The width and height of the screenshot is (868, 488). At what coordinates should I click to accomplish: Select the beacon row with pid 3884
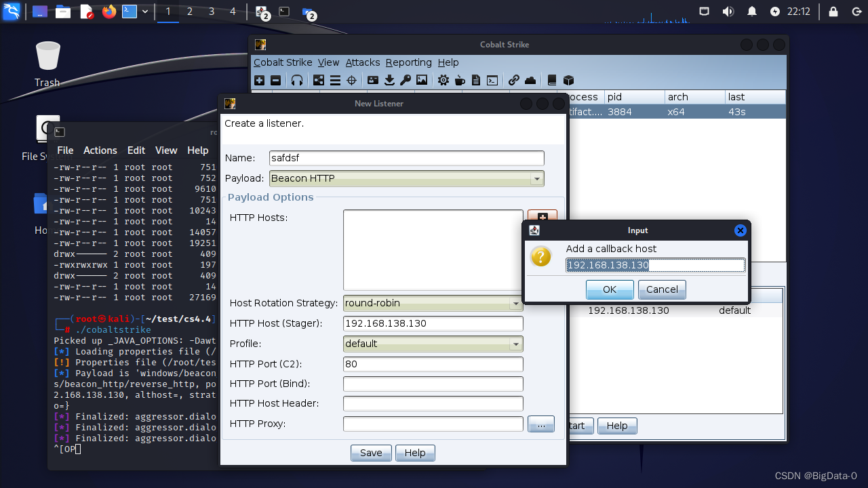[x=677, y=112]
